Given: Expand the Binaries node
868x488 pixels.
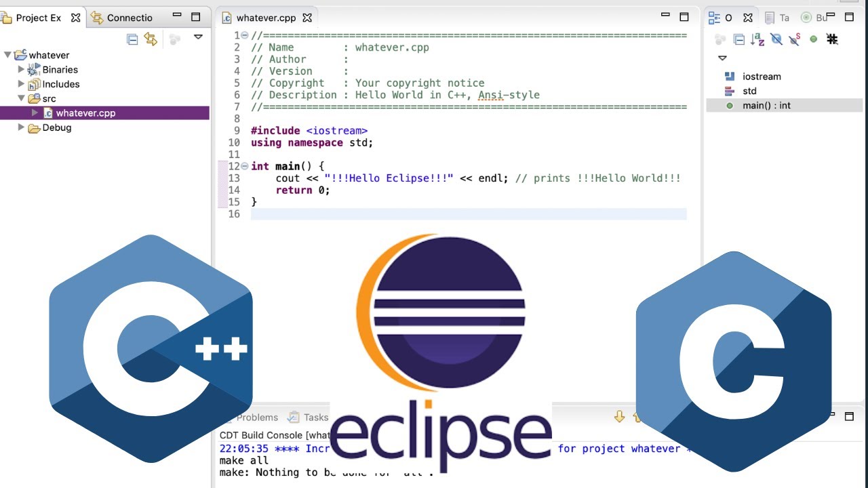Looking at the screenshot, I should click(x=21, y=69).
